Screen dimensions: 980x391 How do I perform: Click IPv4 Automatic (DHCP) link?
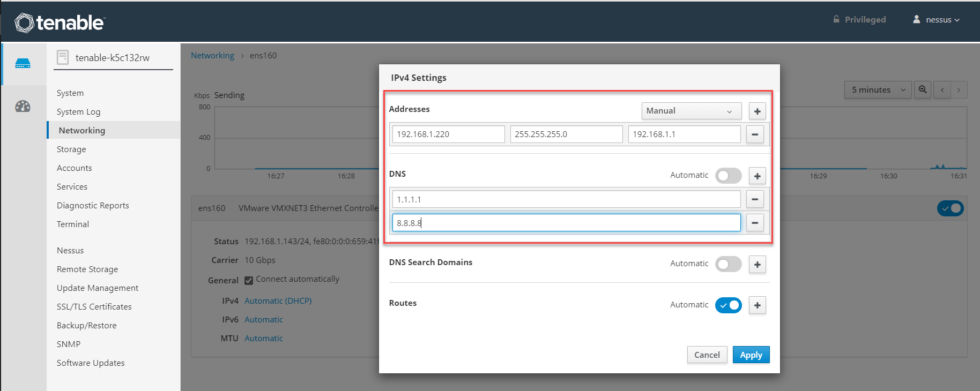[x=278, y=301]
